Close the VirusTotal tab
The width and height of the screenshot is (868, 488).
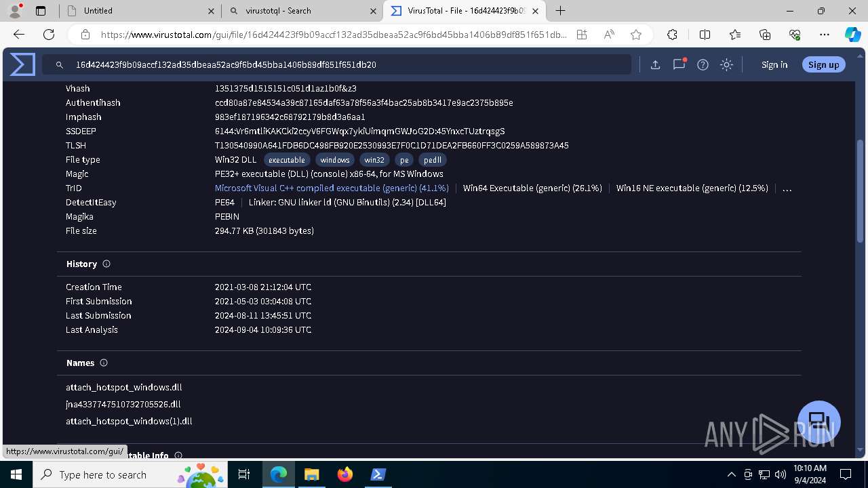click(535, 11)
